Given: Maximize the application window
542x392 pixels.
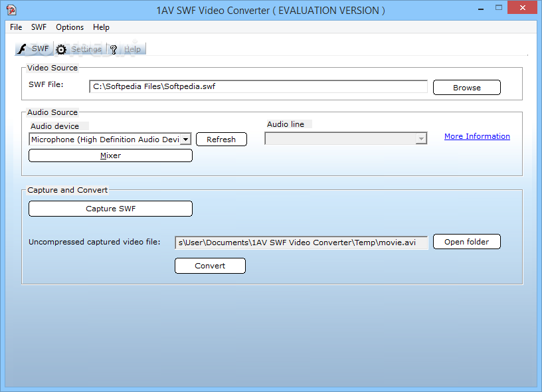Looking at the screenshot, I should 498,7.
